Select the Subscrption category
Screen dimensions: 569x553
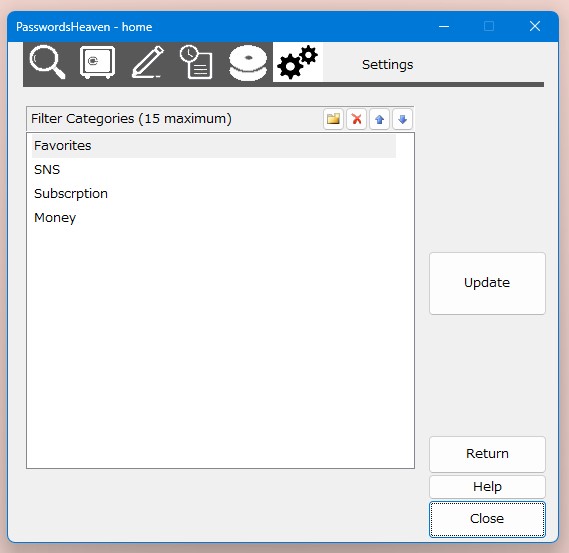point(214,194)
